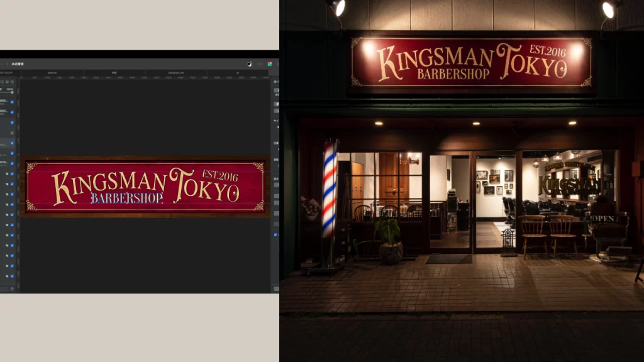
Task: Click the kamome column header above the ruler
Action: (53, 73)
